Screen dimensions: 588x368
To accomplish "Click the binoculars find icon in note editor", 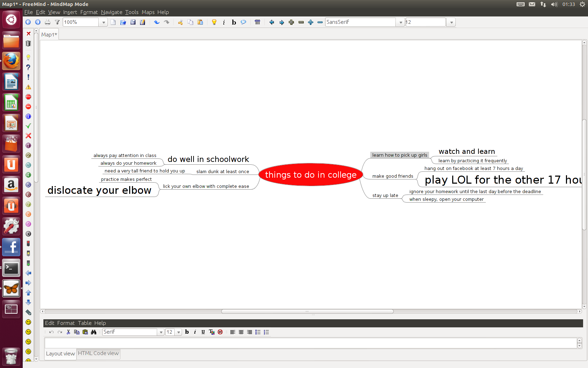I will pos(94,332).
